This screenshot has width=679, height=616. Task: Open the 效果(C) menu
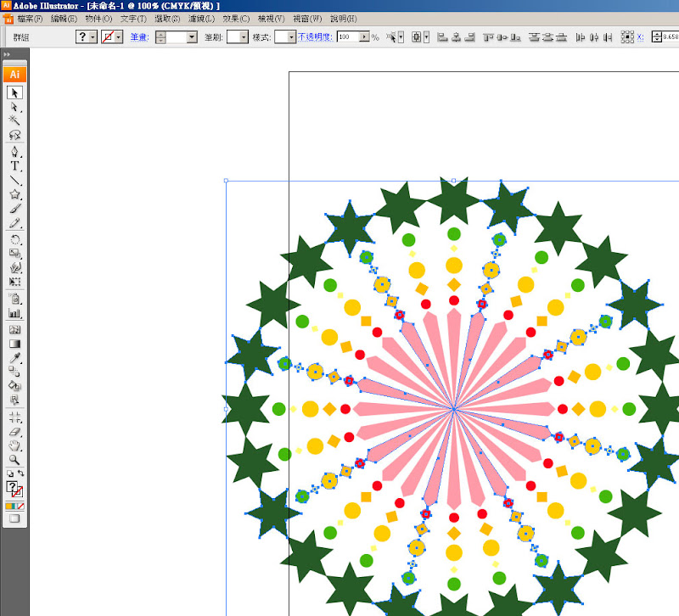click(x=236, y=19)
